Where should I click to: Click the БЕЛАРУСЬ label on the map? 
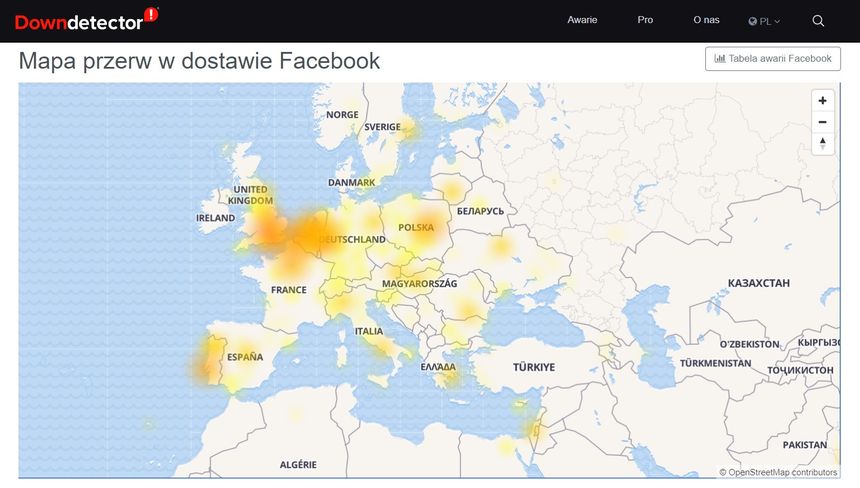[x=480, y=211]
